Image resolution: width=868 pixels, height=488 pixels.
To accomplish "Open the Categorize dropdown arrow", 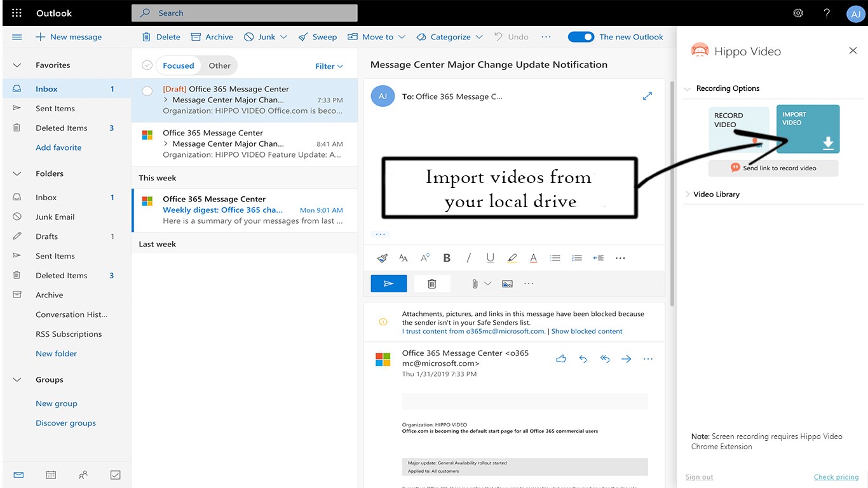I will coord(479,37).
